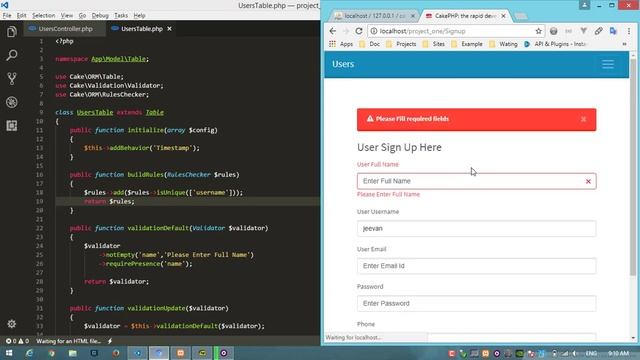Click the lightning bolt status bar icon
The width and height of the screenshot is (640, 360).
110,341
